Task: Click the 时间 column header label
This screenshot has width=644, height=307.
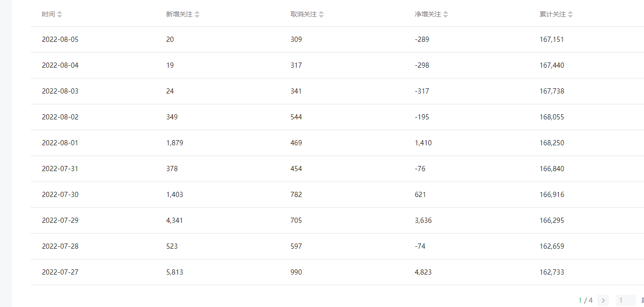Action: coord(48,15)
